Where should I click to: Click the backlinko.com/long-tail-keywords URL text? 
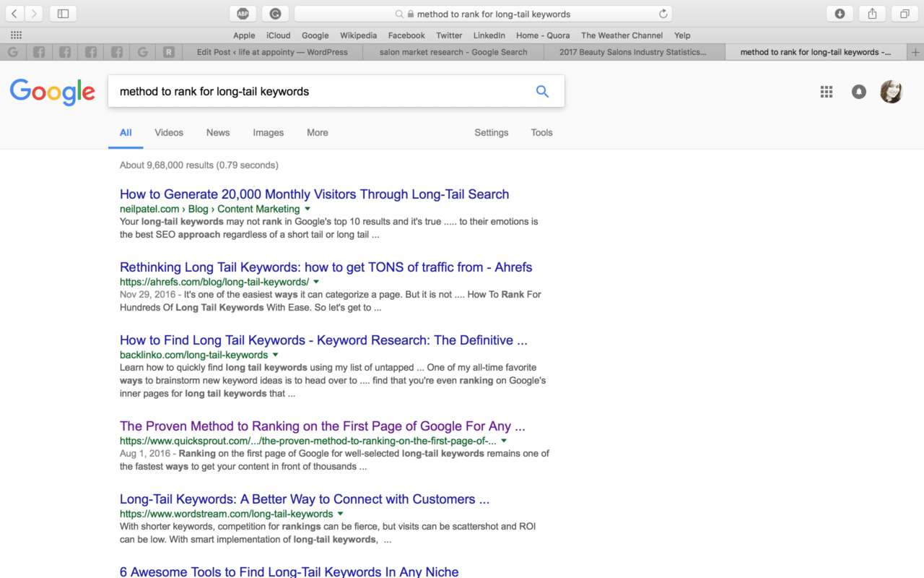[193, 355]
